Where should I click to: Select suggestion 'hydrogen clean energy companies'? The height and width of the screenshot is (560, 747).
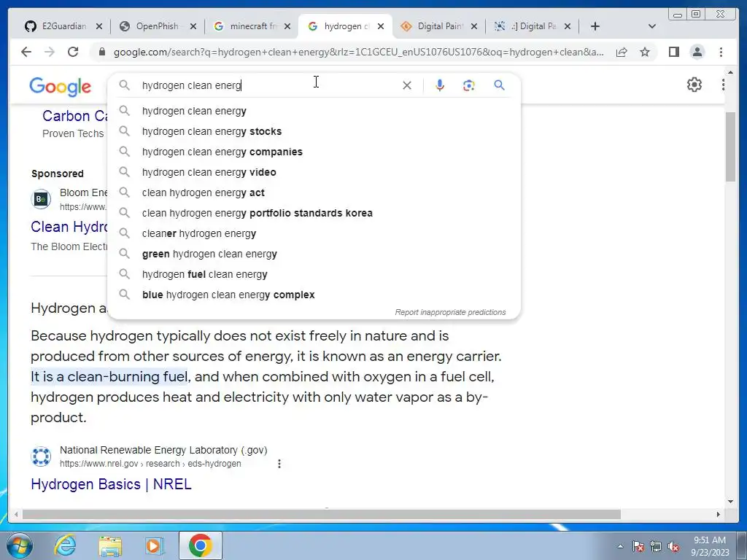pyautogui.click(x=314, y=152)
